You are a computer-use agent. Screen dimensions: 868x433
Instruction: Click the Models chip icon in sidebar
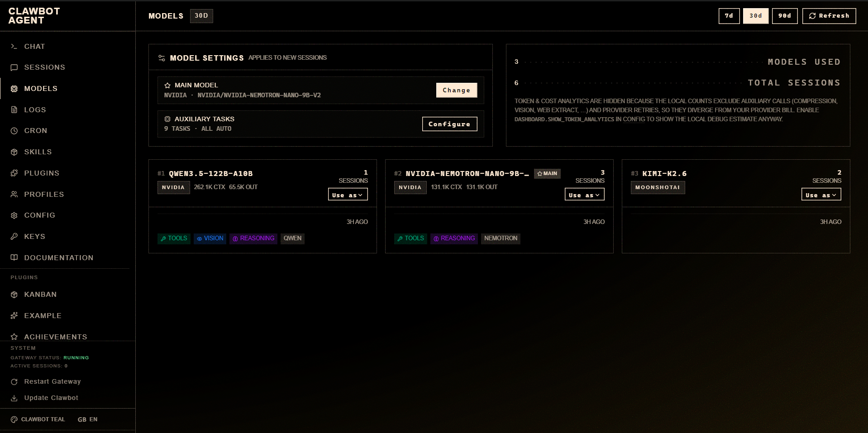coord(14,89)
